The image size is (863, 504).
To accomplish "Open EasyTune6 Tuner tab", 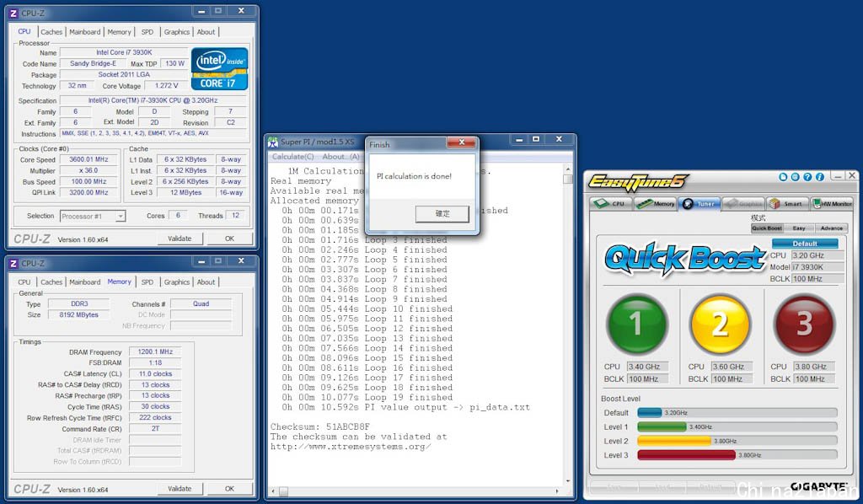I will click(x=699, y=204).
